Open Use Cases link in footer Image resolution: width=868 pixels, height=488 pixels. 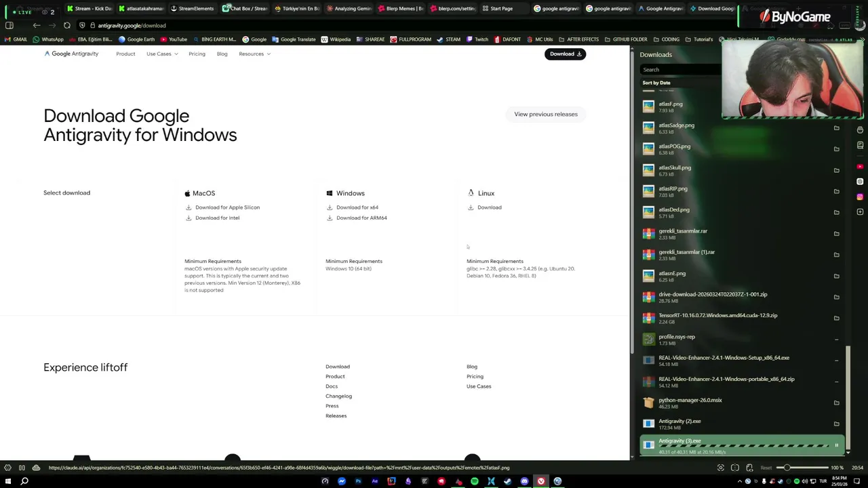pyautogui.click(x=479, y=386)
